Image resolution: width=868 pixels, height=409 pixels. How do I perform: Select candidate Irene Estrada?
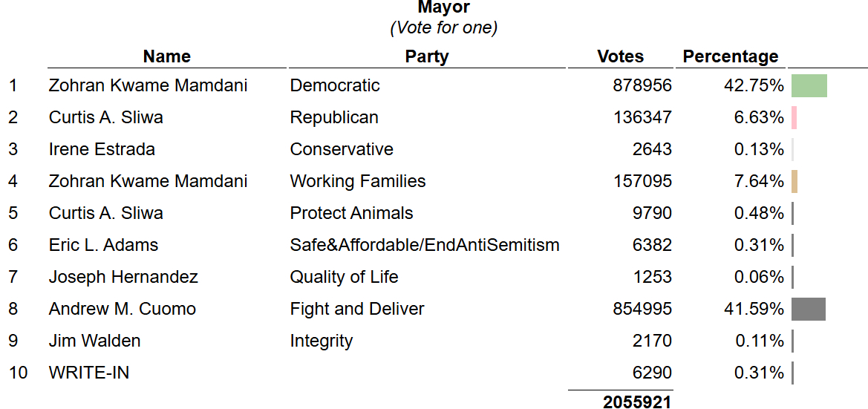(x=102, y=149)
